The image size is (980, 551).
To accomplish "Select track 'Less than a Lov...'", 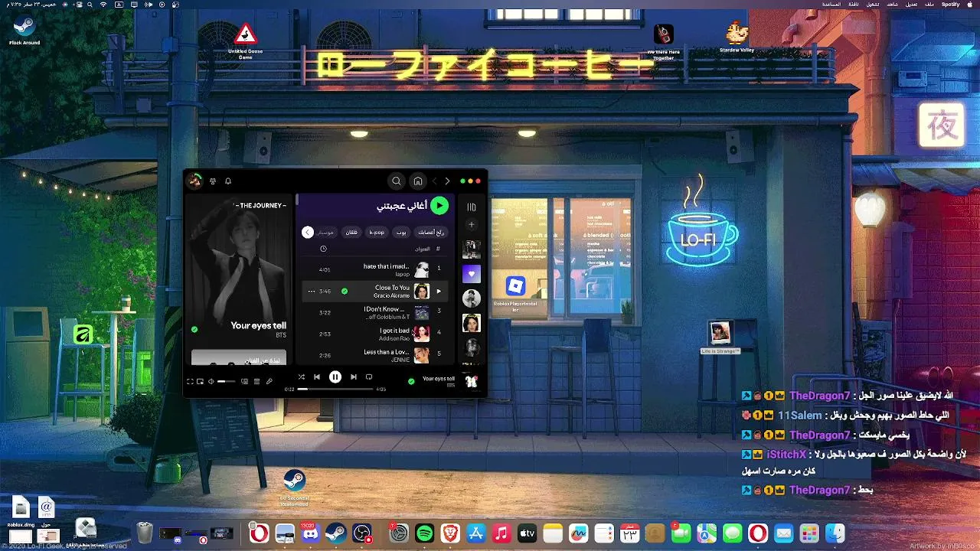I will click(x=375, y=355).
